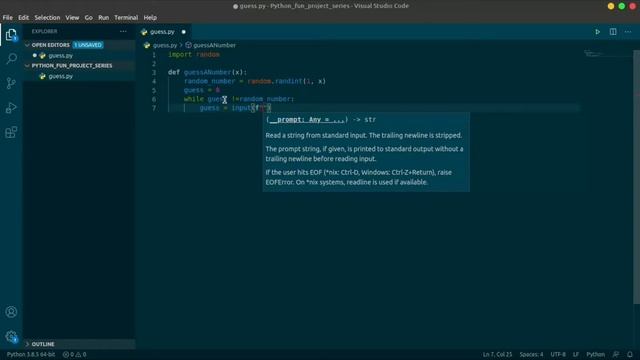Click guess.py in the breadcrumb

point(164,45)
